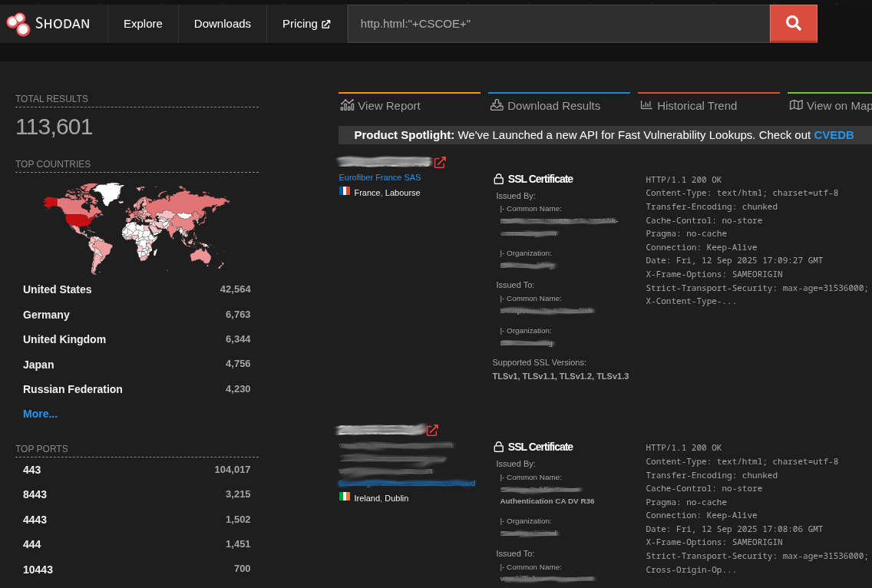Click the blurred organization link above Ireland
The height and width of the screenshot is (588, 872).
click(407, 483)
